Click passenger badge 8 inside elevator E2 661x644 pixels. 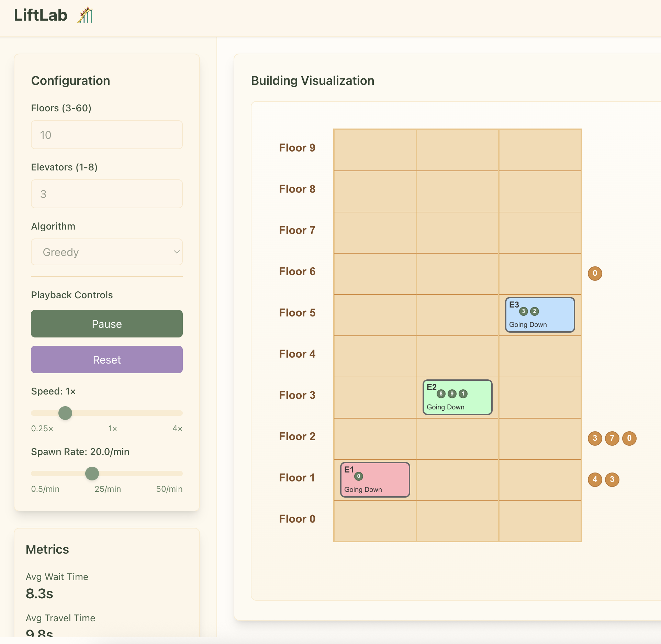pyautogui.click(x=441, y=394)
